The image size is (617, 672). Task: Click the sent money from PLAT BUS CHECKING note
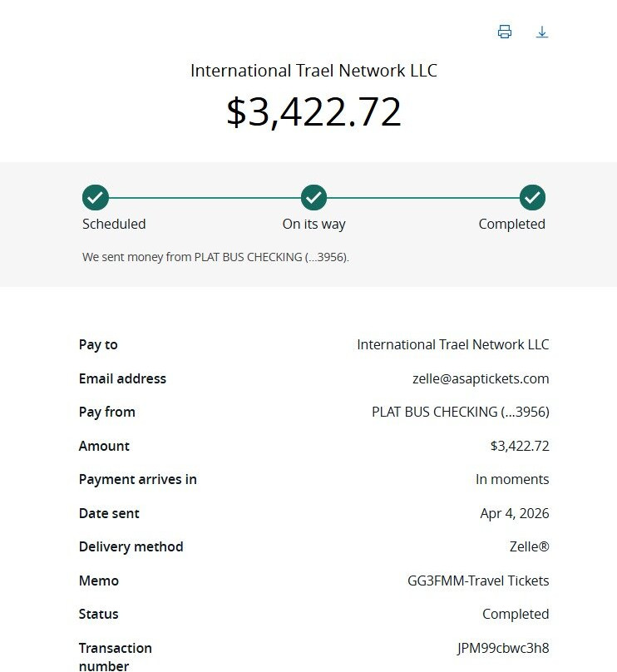215,257
